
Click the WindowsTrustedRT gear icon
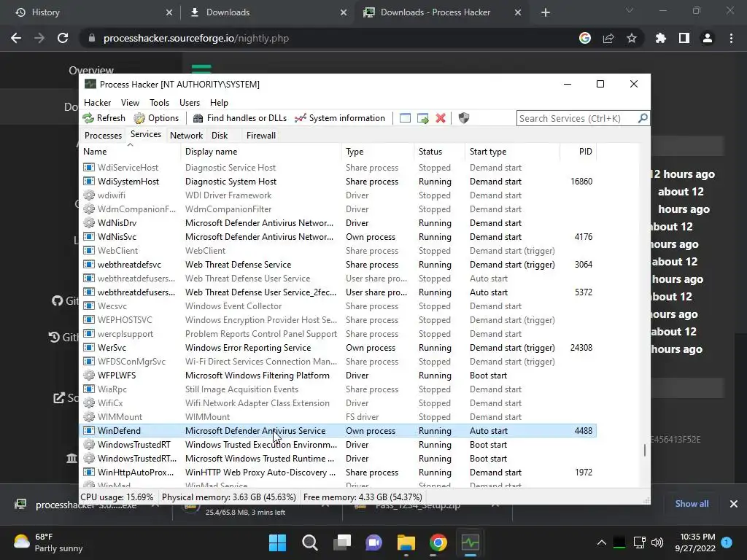[88, 444]
